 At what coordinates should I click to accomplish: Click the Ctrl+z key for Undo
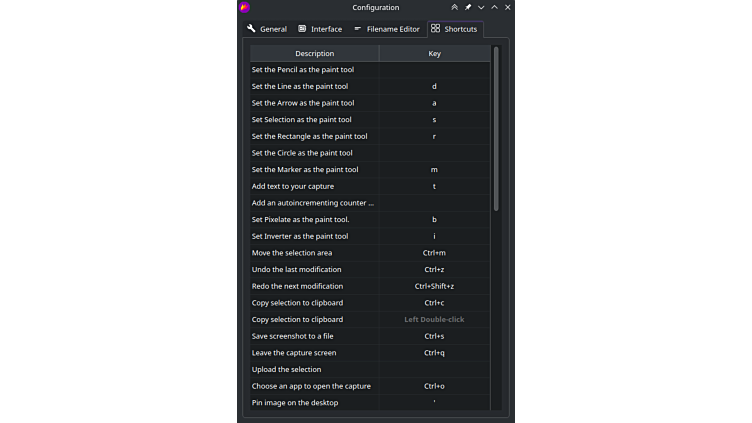(434, 270)
